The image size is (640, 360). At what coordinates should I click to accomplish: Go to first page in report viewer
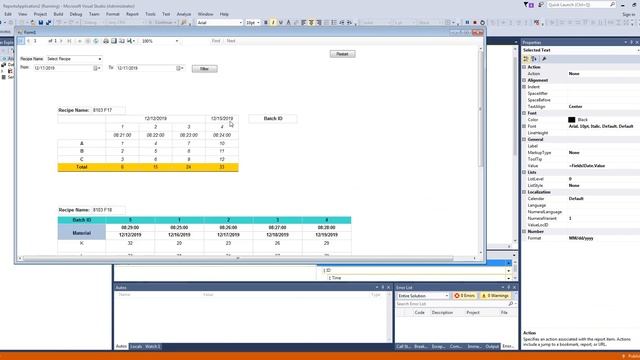(x=21, y=41)
